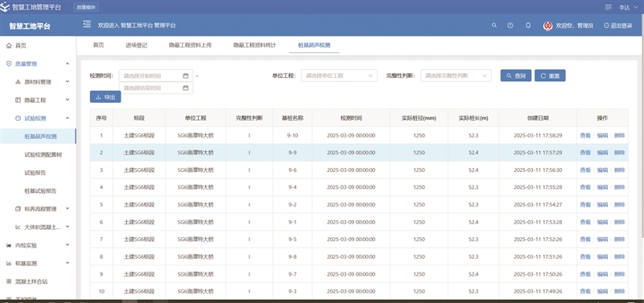This screenshot has height=303, width=644.
Task: Click the start time input field
Action: tap(155, 76)
